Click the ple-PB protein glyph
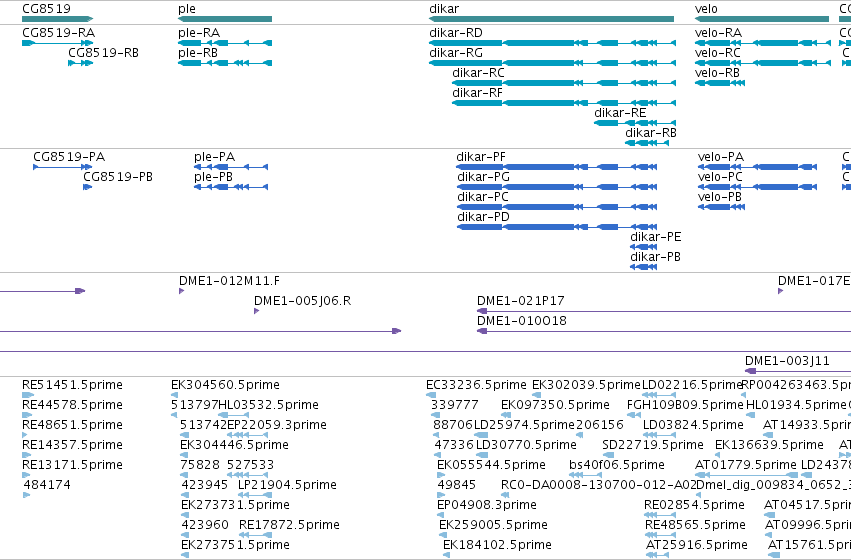This screenshot has width=851, height=560. [x=231, y=187]
